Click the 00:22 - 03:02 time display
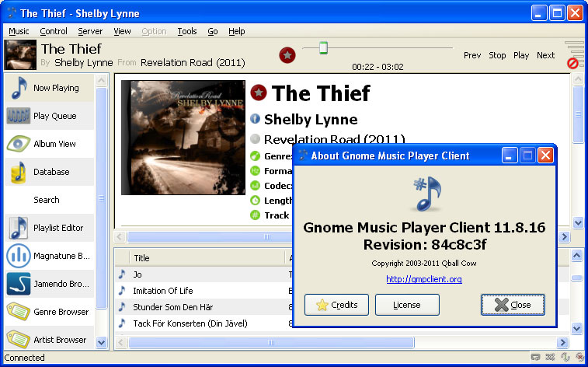588x367 pixels. pyautogui.click(x=378, y=67)
